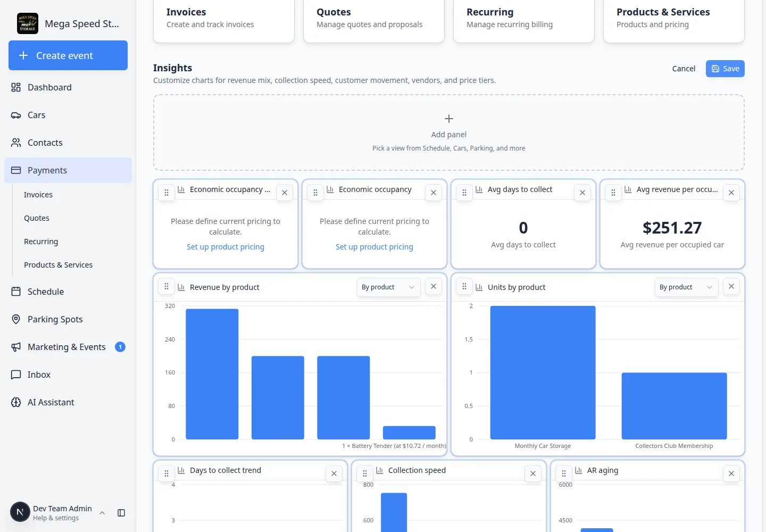Open the Quotes submenu item
Image resolution: width=766 pixels, height=532 pixels.
coord(37,218)
